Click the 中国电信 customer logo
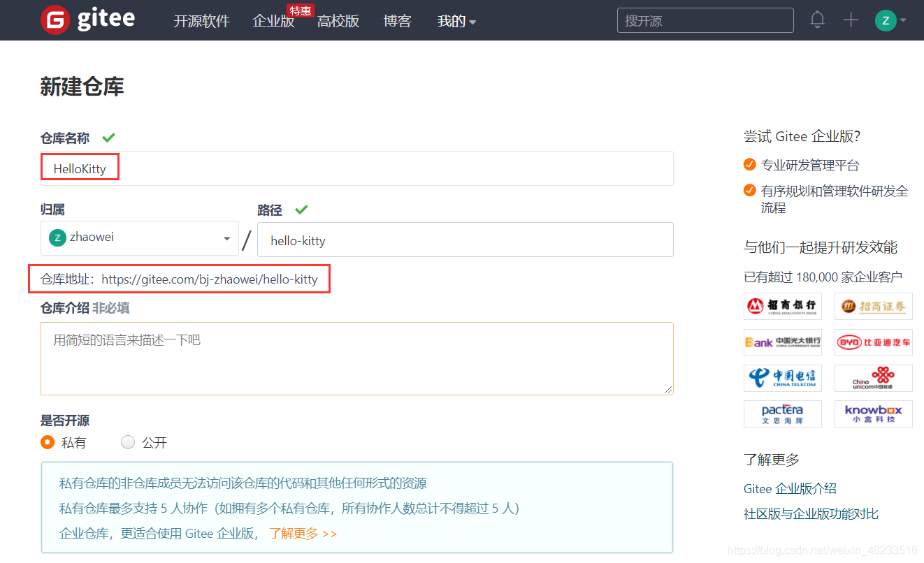924x563 pixels. click(782, 377)
